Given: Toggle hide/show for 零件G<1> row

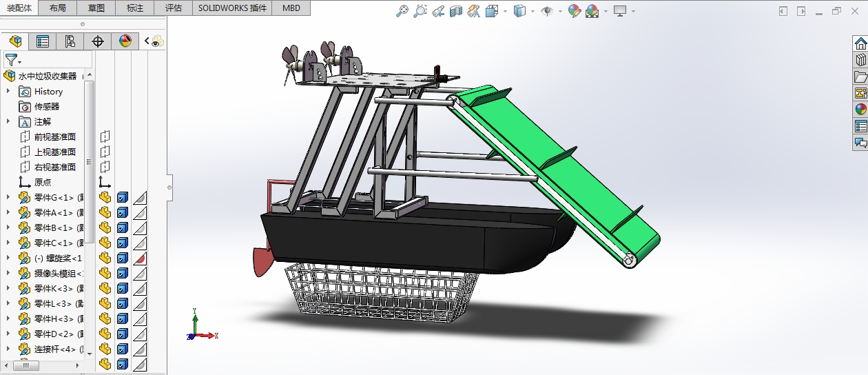Looking at the screenshot, I should [x=105, y=197].
